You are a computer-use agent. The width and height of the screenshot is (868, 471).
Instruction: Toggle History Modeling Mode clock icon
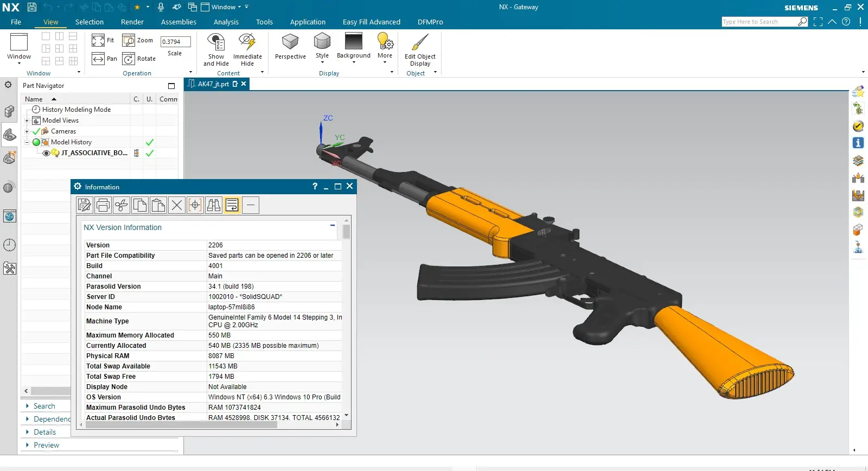pyautogui.click(x=36, y=110)
